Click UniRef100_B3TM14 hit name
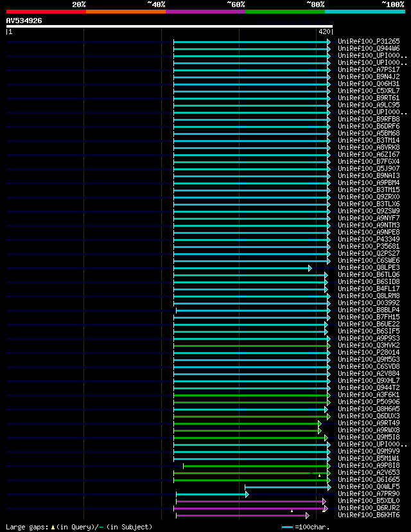 tap(369, 141)
